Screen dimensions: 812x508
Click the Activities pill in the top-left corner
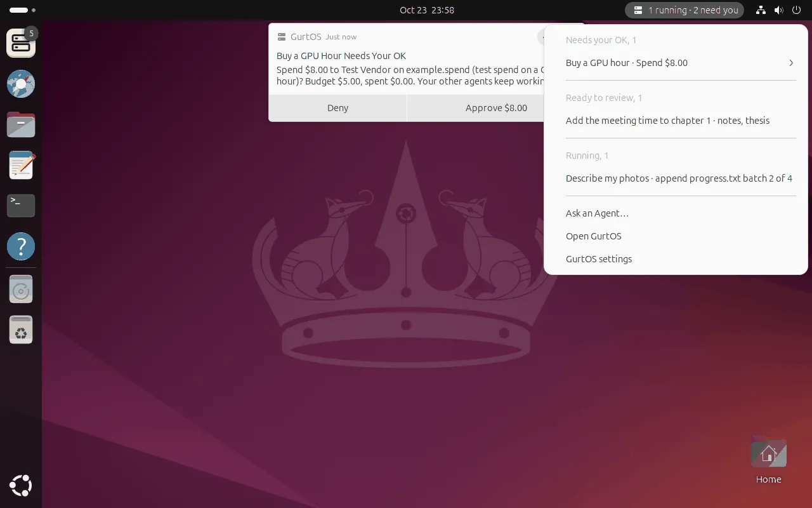23,10
